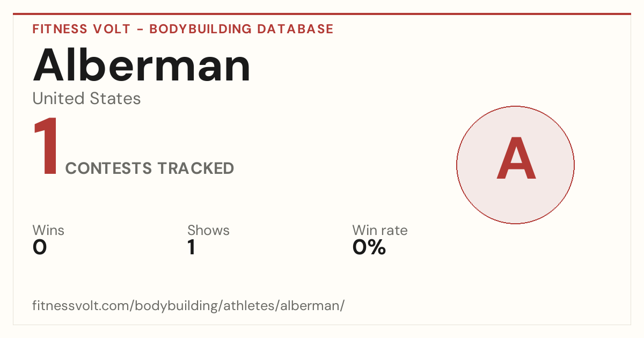Click the word TRACKED next to contests

(196, 168)
